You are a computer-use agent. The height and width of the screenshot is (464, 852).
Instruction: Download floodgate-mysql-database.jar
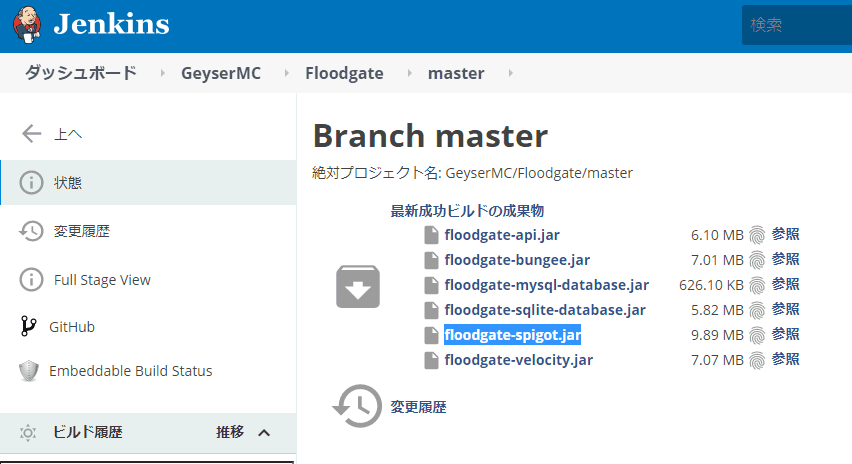pyautogui.click(x=547, y=285)
